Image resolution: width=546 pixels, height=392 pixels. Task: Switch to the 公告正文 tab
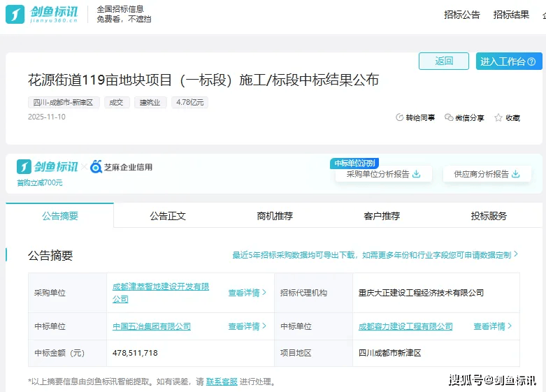pyautogui.click(x=168, y=216)
